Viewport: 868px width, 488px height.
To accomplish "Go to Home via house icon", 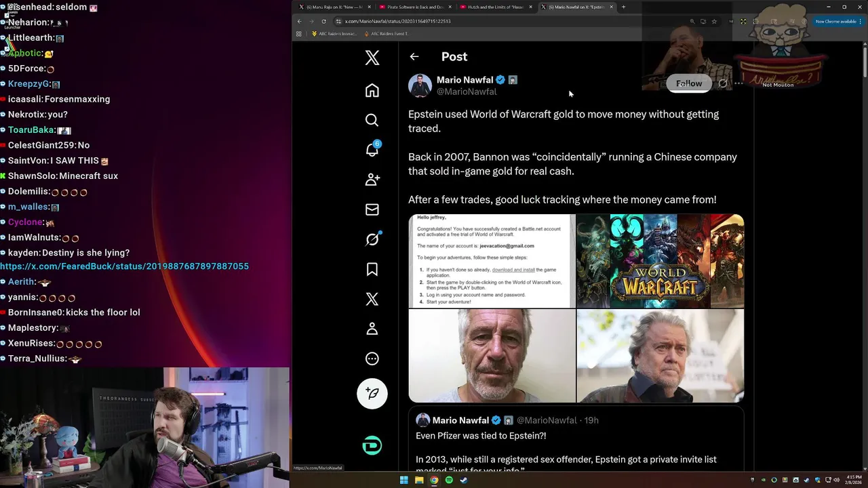I will pos(372,90).
